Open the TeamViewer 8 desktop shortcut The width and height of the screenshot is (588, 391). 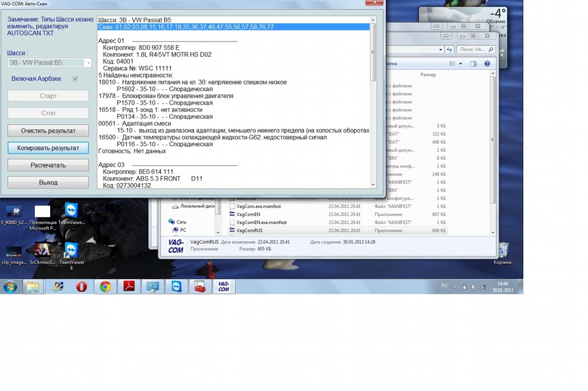click(x=71, y=256)
